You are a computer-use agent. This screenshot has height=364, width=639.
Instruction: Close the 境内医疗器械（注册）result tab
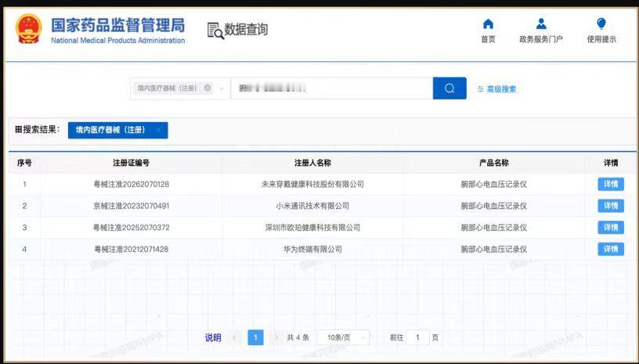(159, 130)
